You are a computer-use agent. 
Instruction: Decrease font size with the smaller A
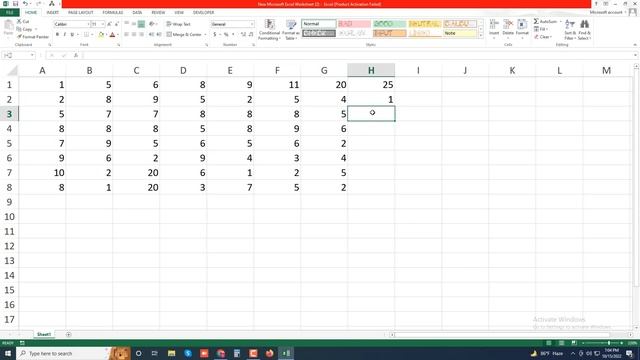click(116, 24)
